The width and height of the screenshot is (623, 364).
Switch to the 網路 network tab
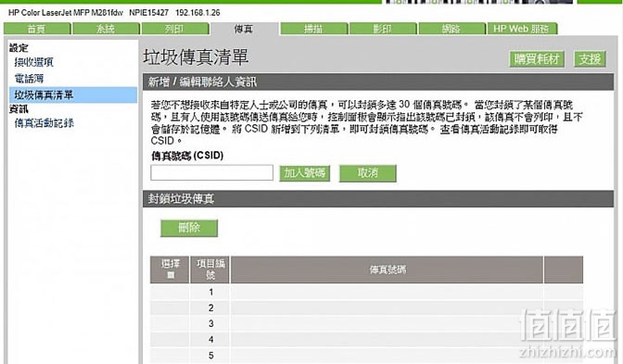451,29
